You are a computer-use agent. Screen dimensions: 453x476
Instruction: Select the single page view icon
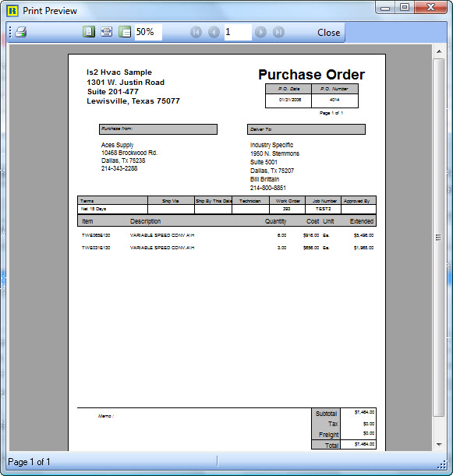[x=89, y=32]
